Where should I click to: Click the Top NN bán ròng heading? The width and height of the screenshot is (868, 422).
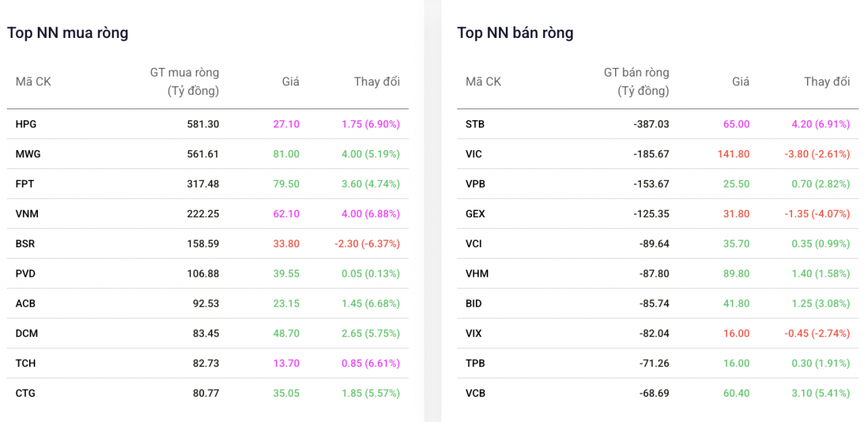pos(515,33)
